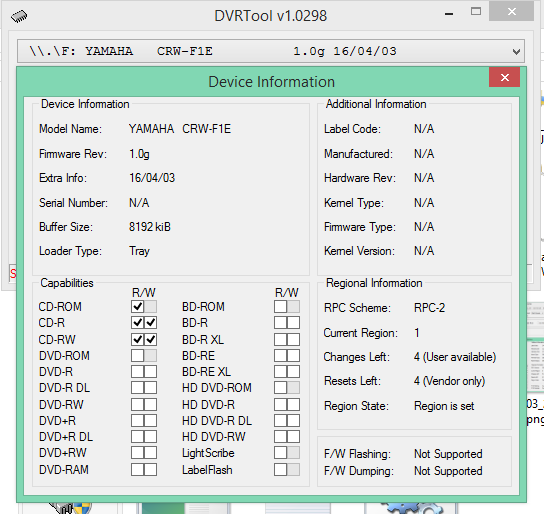Click the F/W Dumping Not Supported value
The image size is (544, 514).
(x=448, y=471)
